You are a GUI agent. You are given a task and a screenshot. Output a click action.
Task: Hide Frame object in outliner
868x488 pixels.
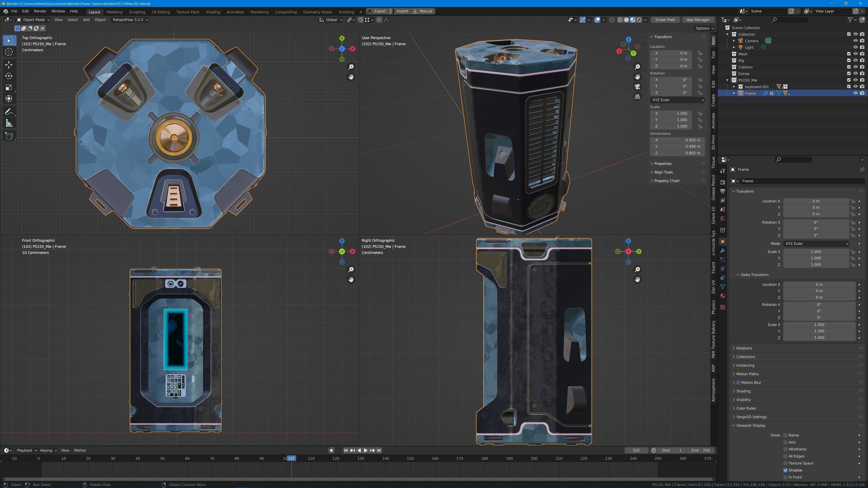click(855, 93)
